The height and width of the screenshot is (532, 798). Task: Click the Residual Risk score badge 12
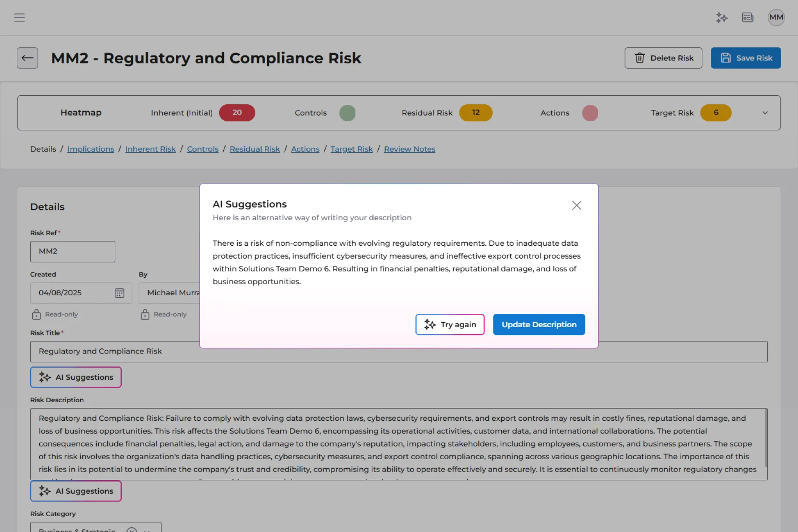(x=476, y=113)
